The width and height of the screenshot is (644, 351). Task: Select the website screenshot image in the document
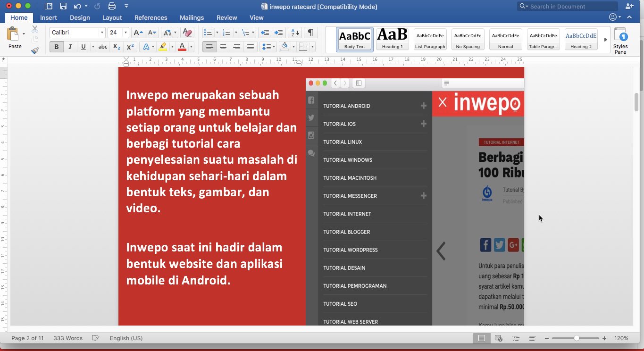415,201
